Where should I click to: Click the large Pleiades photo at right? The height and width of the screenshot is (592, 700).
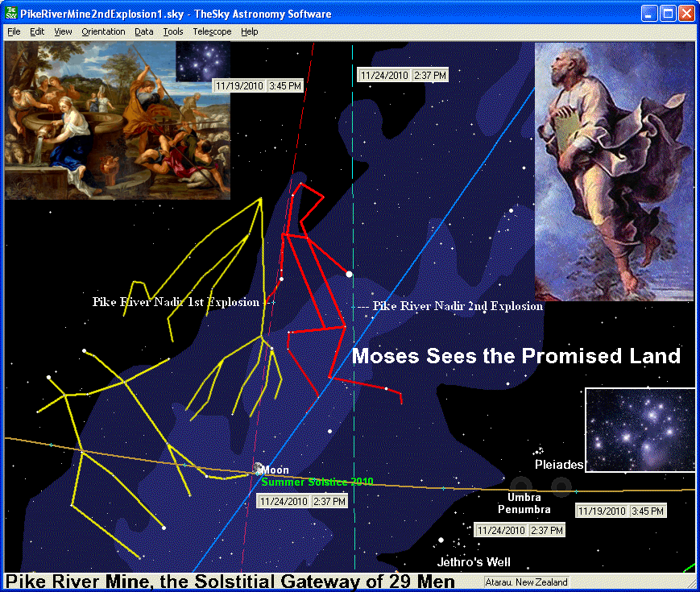[640, 429]
